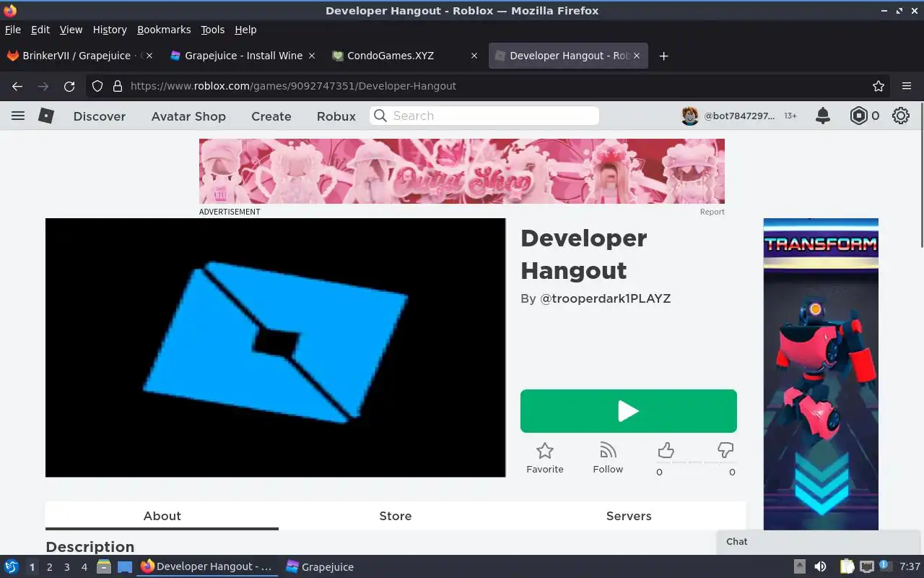This screenshot has height=578, width=924.
Task: Open the taskbar file manager icon
Action: [x=103, y=567]
